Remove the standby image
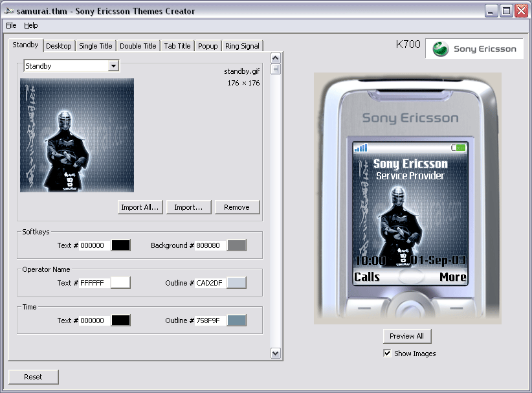 click(236, 207)
